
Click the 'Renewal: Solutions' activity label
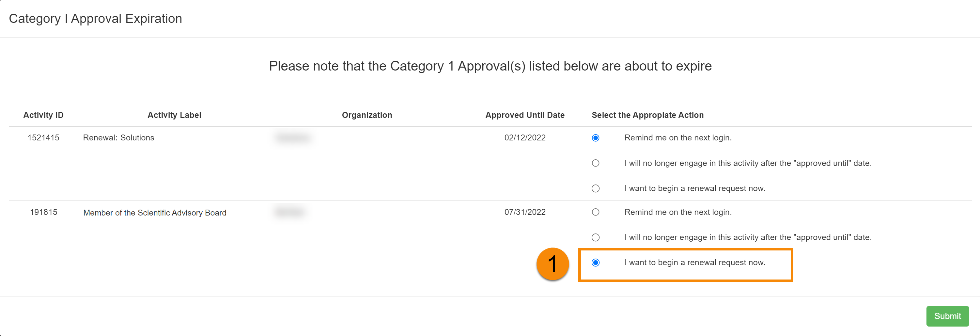click(118, 137)
